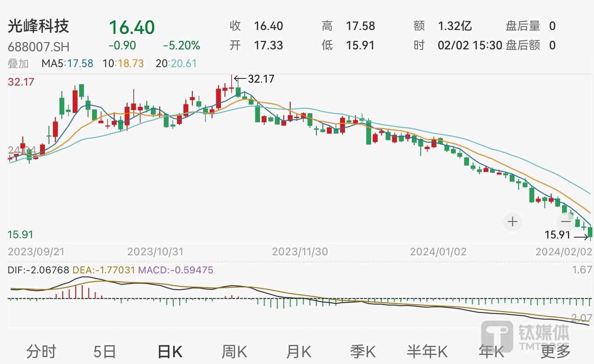This screenshot has height=364, width=594.
Task: Open the 5日 chart tab
Action: pyautogui.click(x=104, y=352)
